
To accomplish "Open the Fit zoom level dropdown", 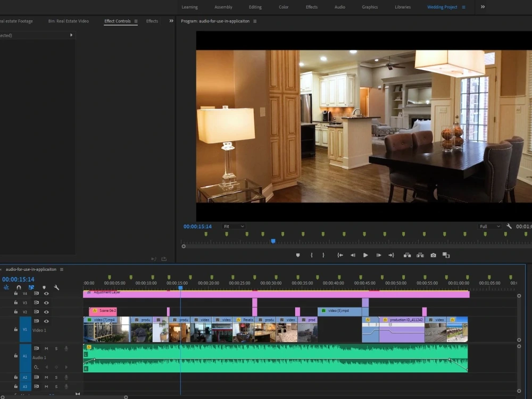I will pyautogui.click(x=234, y=226).
